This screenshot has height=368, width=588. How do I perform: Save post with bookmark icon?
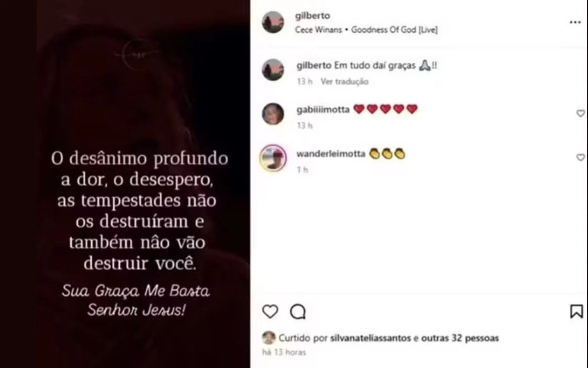pos(576,311)
